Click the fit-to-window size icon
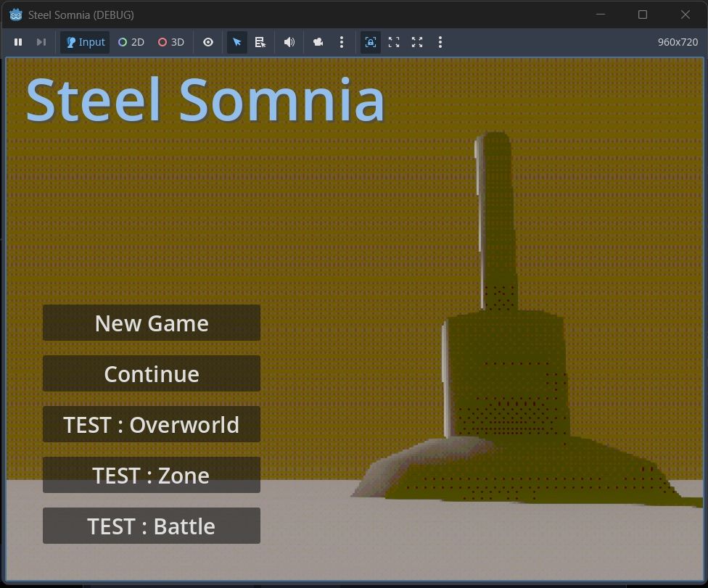This screenshot has width=708, height=588. 394,42
